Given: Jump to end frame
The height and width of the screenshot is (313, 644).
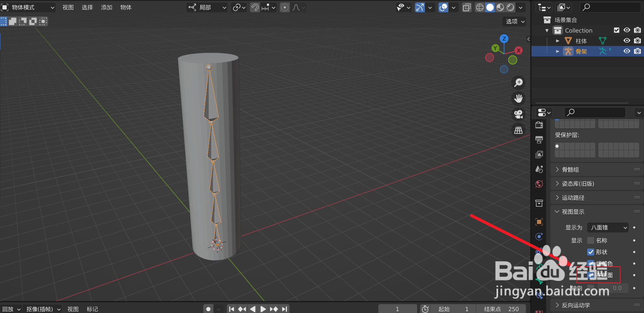Looking at the screenshot, I should coord(284,309).
